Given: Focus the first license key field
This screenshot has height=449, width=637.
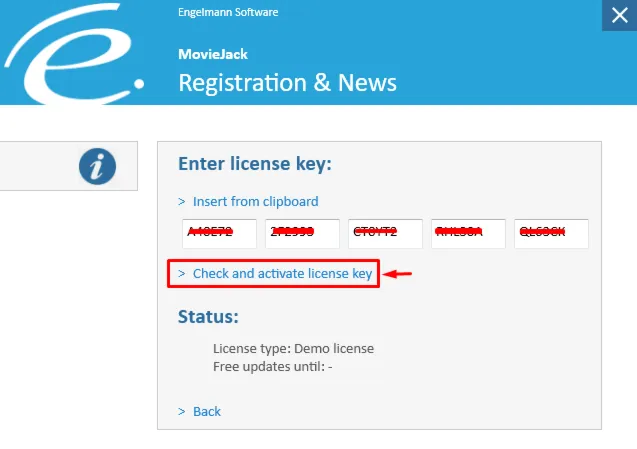Looking at the screenshot, I should click(x=219, y=234).
